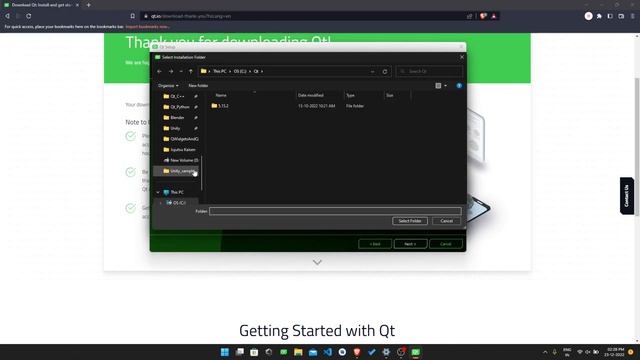Open the blue help icon
The height and width of the screenshot is (360, 640).
459,86
